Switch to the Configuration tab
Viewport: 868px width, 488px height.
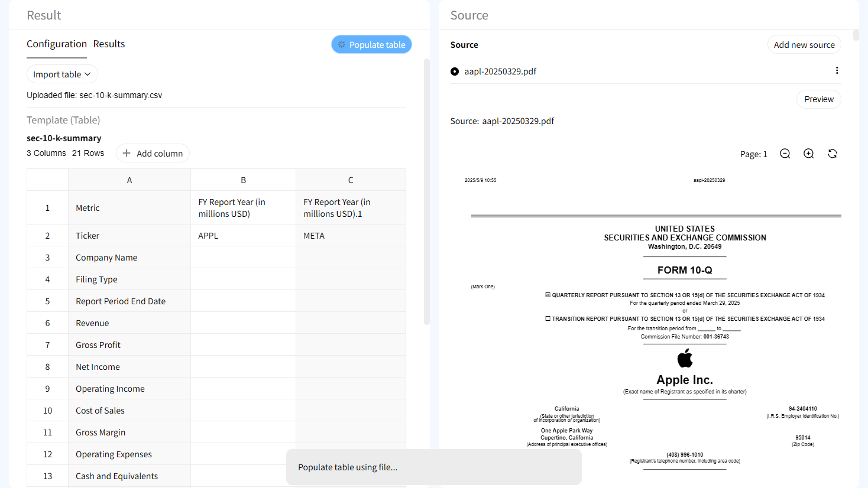(57, 44)
